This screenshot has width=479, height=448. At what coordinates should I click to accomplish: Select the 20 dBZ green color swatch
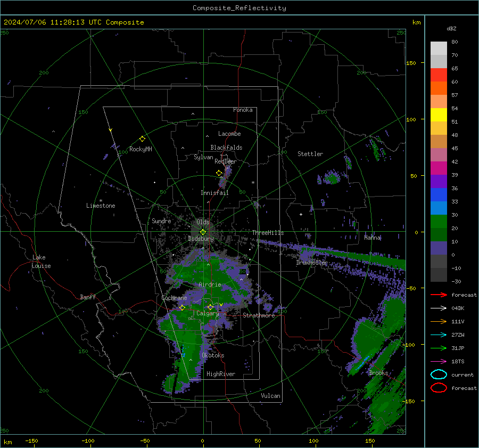[439, 221]
